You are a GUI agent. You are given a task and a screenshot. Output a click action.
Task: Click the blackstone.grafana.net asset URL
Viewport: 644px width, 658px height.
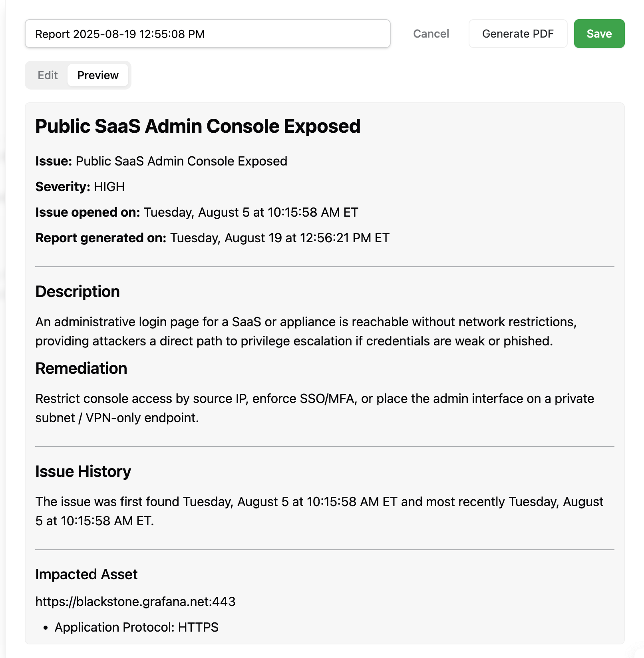tap(135, 602)
